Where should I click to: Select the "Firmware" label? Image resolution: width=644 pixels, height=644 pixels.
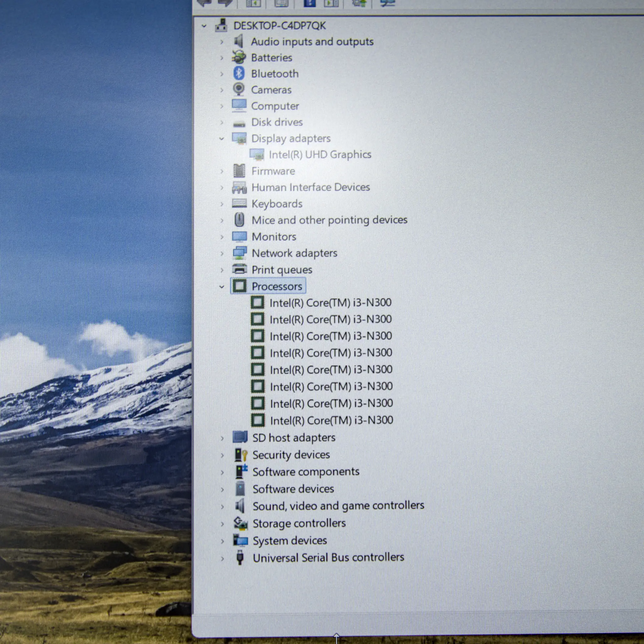273,171
